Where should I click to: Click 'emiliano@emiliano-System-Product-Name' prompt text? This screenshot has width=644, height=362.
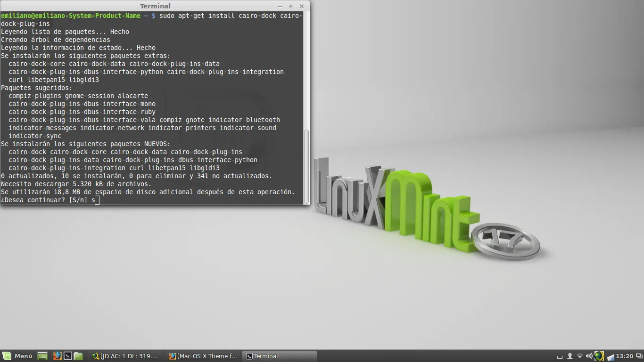click(71, 16)
